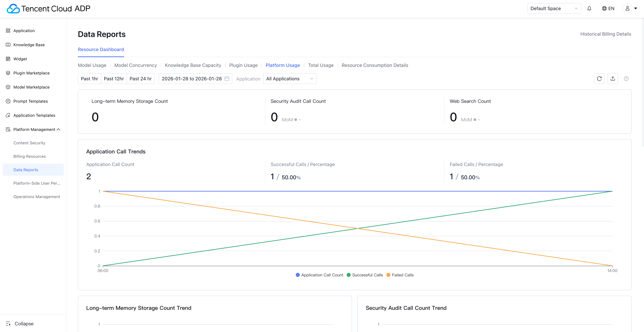
Task: Collapse the sidebar with the Collapse icon
Action: tap(8, 323)
